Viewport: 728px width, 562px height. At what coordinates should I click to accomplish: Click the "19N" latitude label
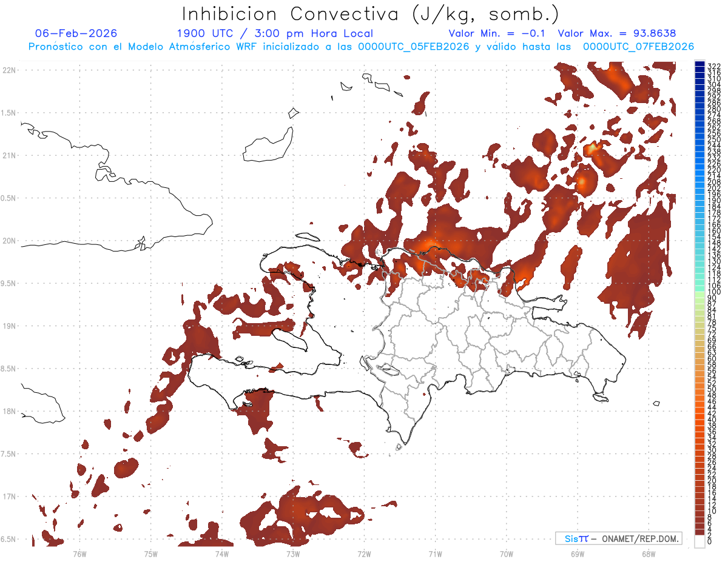pyautogui.click(x=9, y=326)
